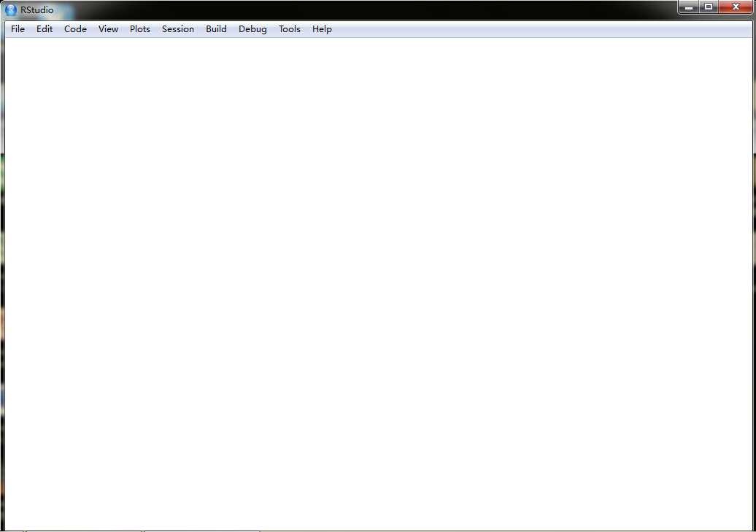Image resolution: width=756 pixels, height=532 pixels.
Task: Close the RStudio window
Action: [x=736, y=7]
